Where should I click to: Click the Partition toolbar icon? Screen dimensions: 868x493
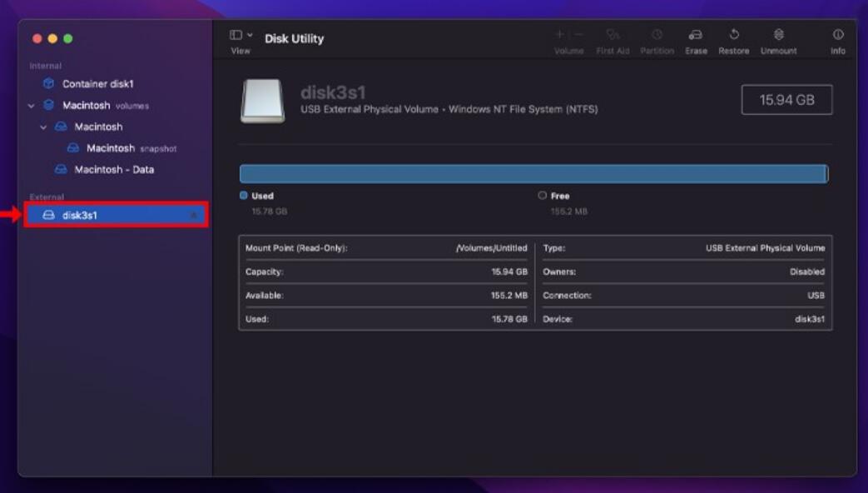(x=657, y=35)
